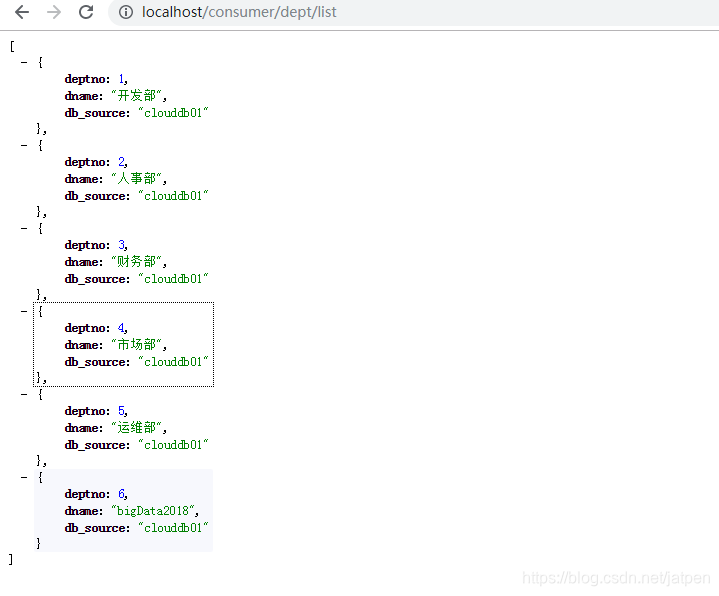This screenshot has width=719, height=596.
Task: Select the dname value "运维部"
Action: coord(137,428)
